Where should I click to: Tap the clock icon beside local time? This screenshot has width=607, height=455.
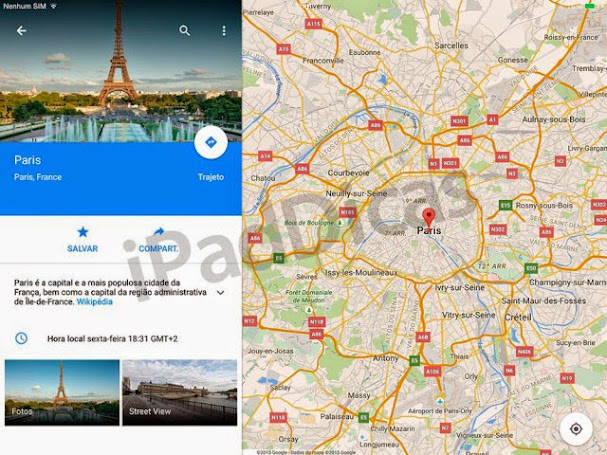click(x=21, y=338)
